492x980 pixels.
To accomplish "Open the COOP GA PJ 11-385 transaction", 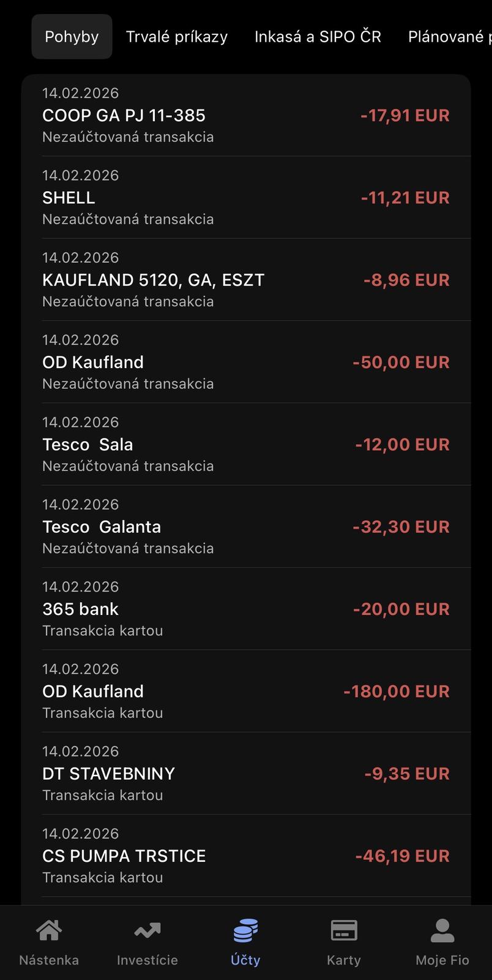I will (184, 115).
